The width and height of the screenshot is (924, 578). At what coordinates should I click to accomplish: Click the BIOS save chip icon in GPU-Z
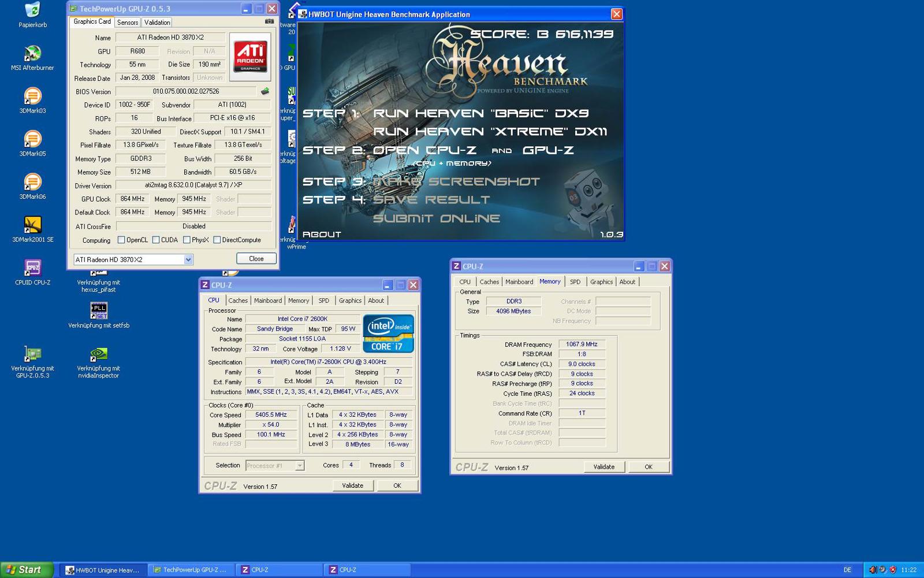coord(265,91)
